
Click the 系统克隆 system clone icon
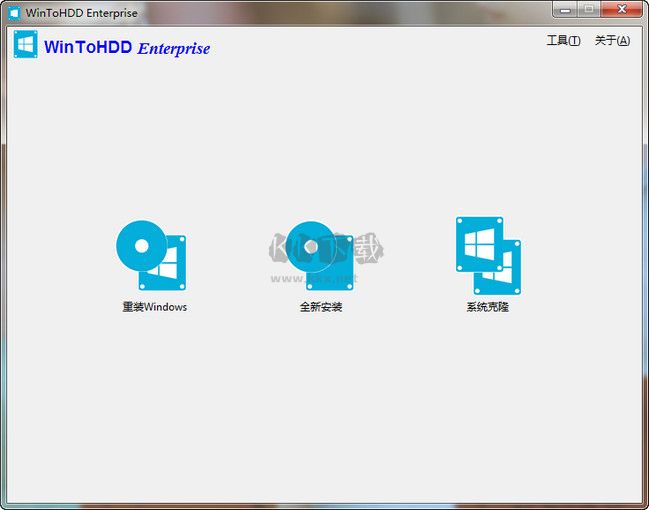pyautogui.click(x=488, y=256)
